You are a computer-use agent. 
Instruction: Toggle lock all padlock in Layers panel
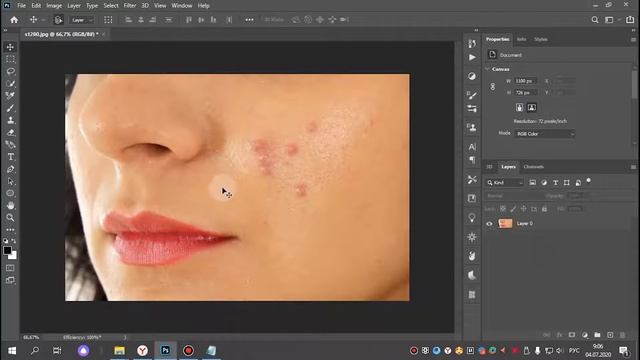tap(544, 209)
